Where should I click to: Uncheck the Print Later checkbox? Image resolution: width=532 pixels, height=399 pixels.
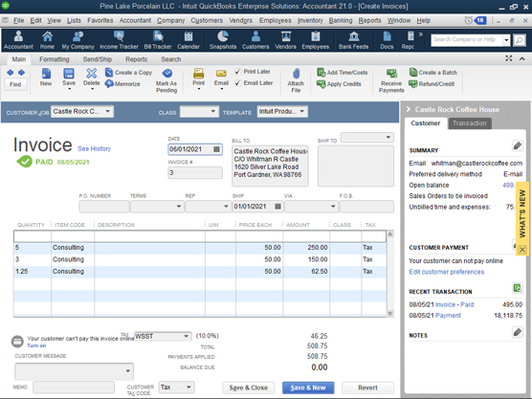[238, 72]
